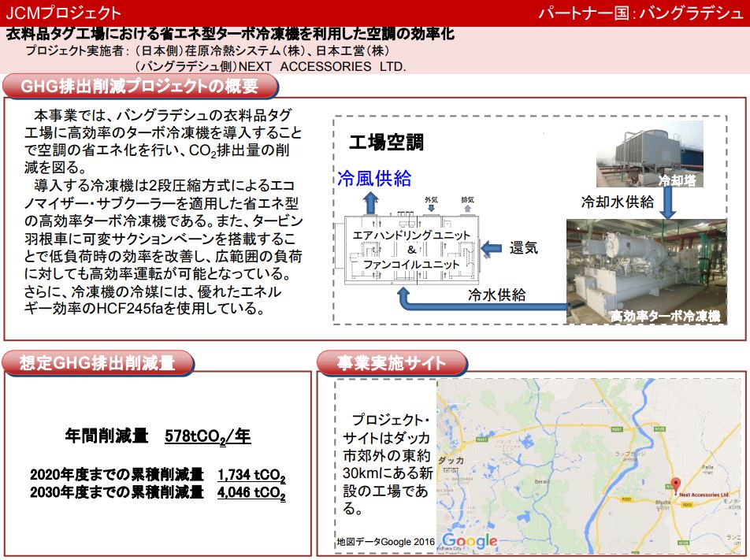This screenshot has width=750, height=560.
Task: Click the blue arrow above 冷風供給 unit
Action: coord(371,202)
